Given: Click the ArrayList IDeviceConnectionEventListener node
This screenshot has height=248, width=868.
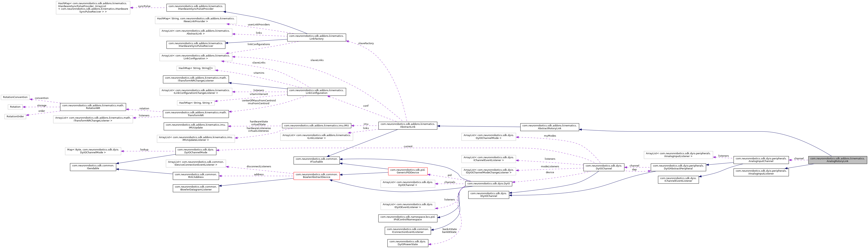Looking at the screenshot, I should 196,164.
